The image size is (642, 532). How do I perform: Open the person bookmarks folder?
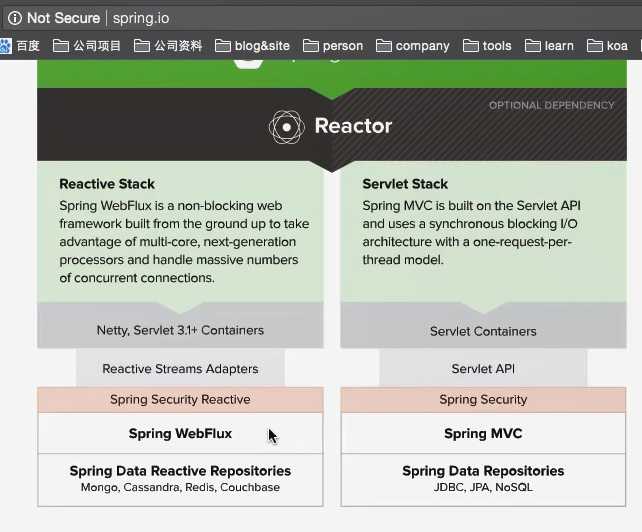click(x=333, y=45)
